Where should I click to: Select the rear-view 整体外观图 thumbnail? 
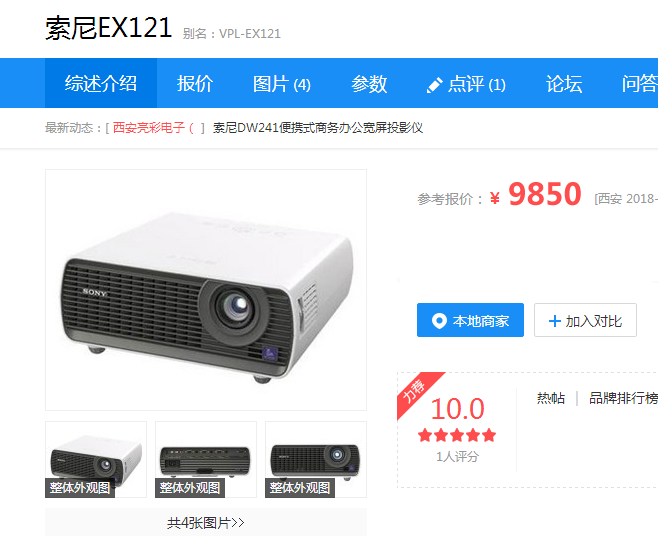(x=206, y=459)
